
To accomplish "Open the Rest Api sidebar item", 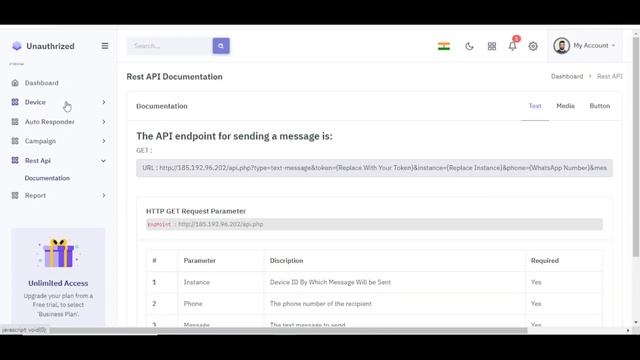I will [x=38, y=160].
